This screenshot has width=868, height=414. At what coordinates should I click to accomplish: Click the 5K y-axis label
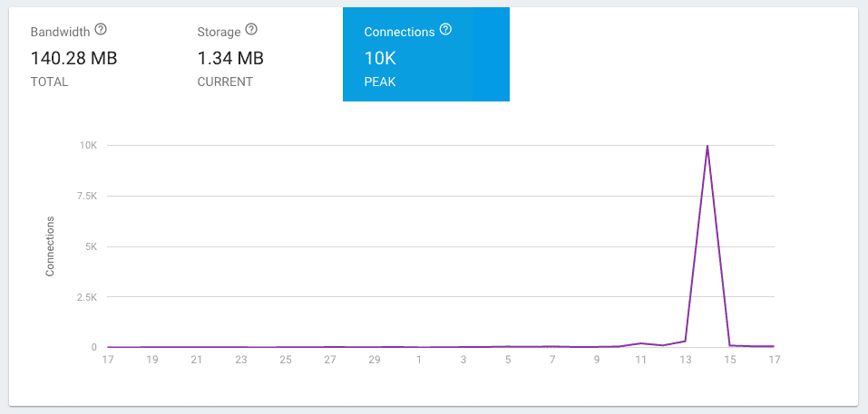pyautogui.click(x=90, y=246)
